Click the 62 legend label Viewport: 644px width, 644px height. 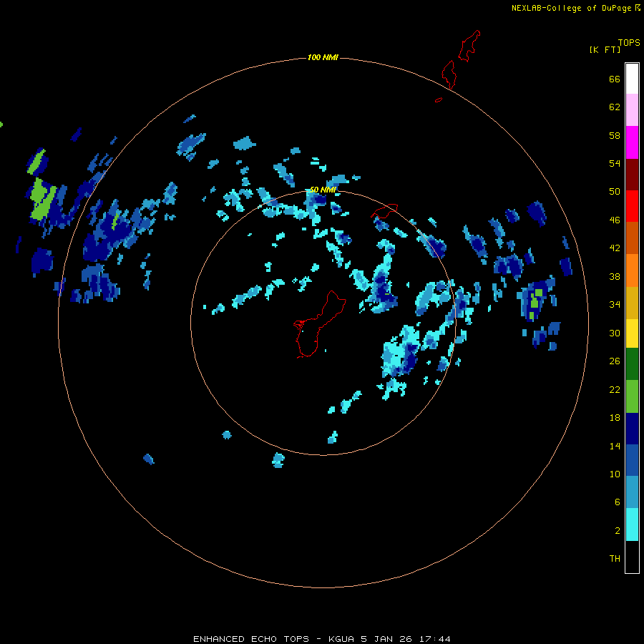(x=615, y=107)
